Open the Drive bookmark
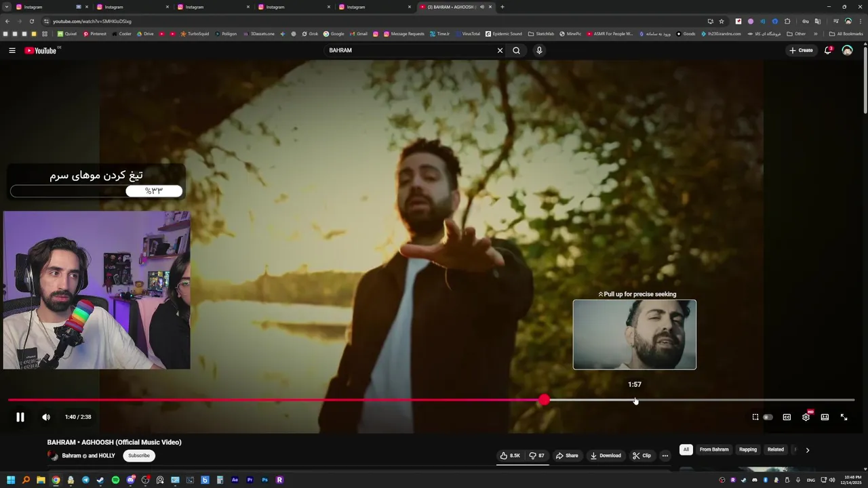The image size is (868, 488). point(145,34)
